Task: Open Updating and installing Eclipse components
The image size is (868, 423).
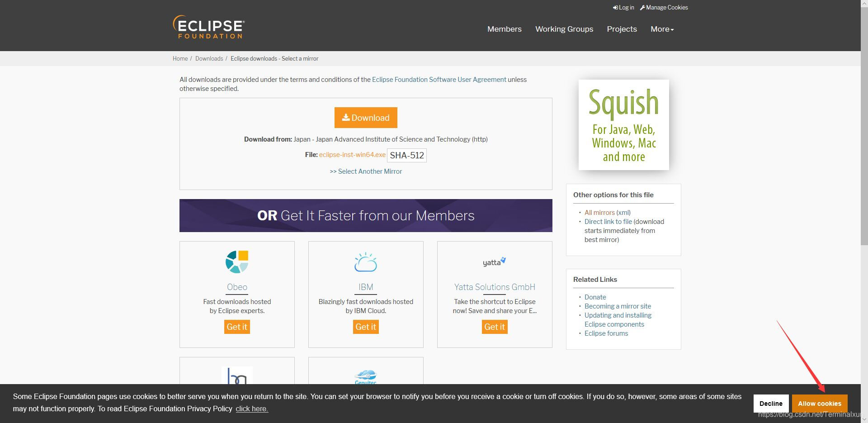Action: tap(618, 319)
